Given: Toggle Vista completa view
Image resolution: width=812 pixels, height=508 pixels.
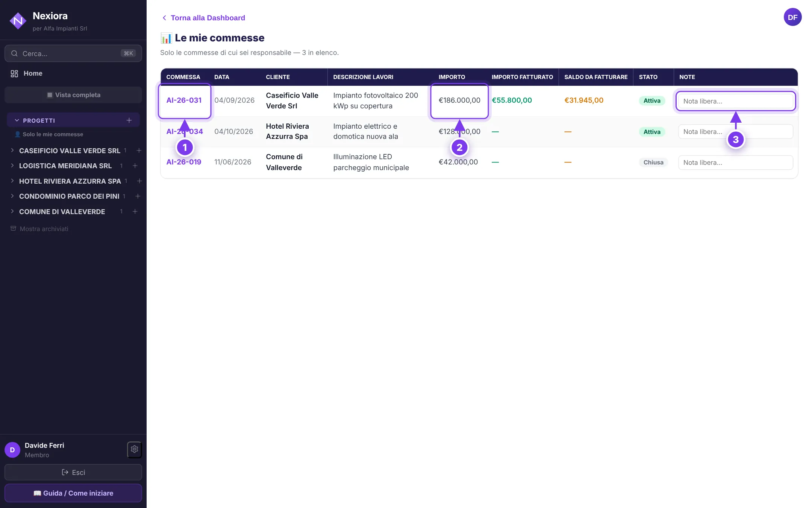Looking at the screenshot, I should (x=73, y=95).
